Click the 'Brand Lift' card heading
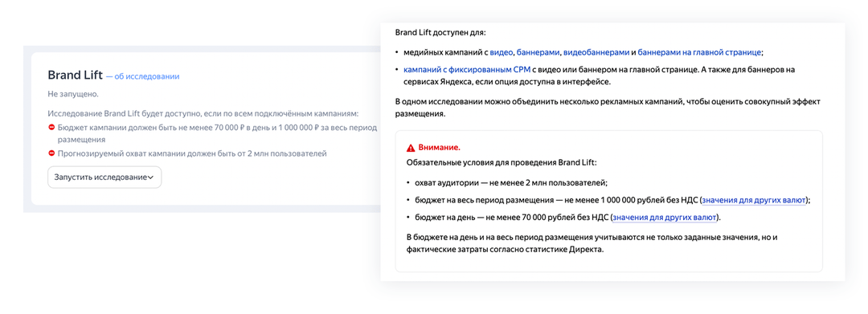Viewport: 868px width, 314px height. pyautogui.click(x=75, y=75)
